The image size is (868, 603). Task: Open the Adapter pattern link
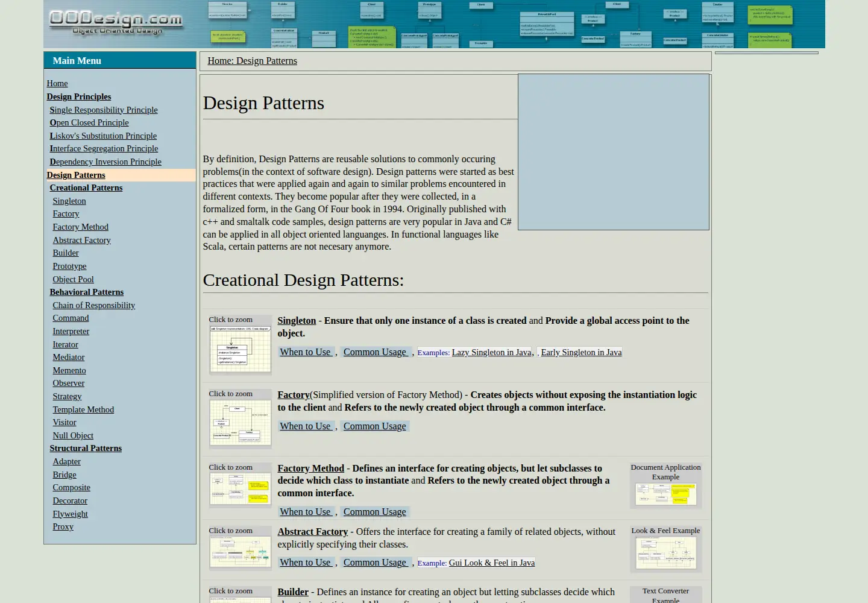click(x=66, y=461)
